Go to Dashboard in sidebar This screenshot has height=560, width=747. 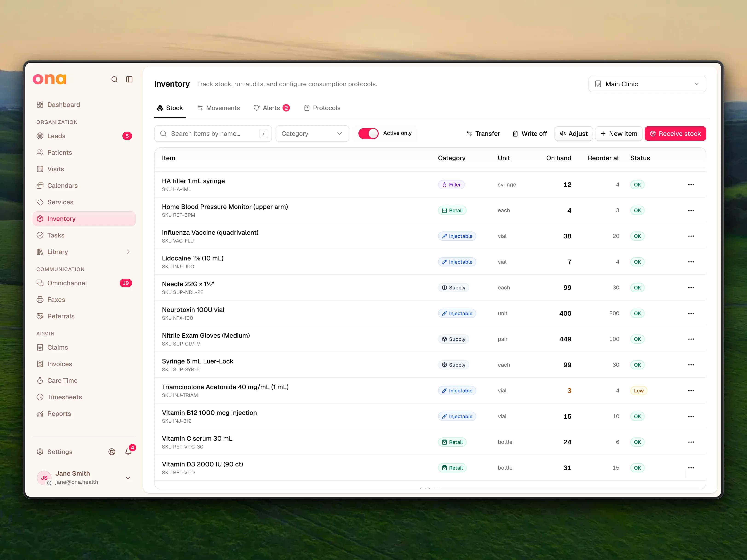tap(84, 105)
